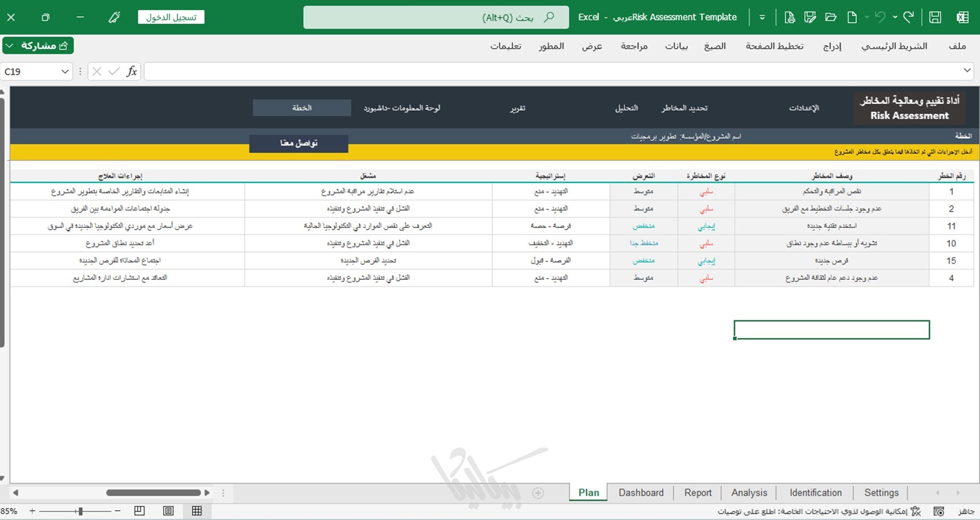Viewport: 980px width, 520px height.
Task: Click the undo arrow icon
Action: point(880,17)
